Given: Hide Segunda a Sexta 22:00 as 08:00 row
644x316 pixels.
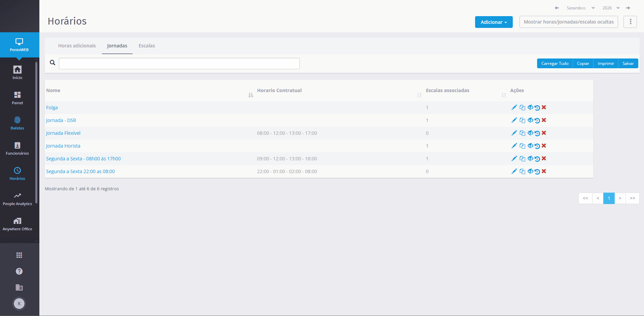Looking at the screenshot, I should click(x=530, y=171).
